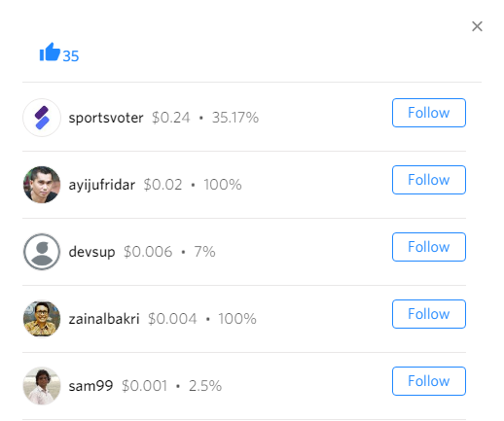Follow the user zainalbakri
The width and height of the screenshot is (504, 421).
429,314
